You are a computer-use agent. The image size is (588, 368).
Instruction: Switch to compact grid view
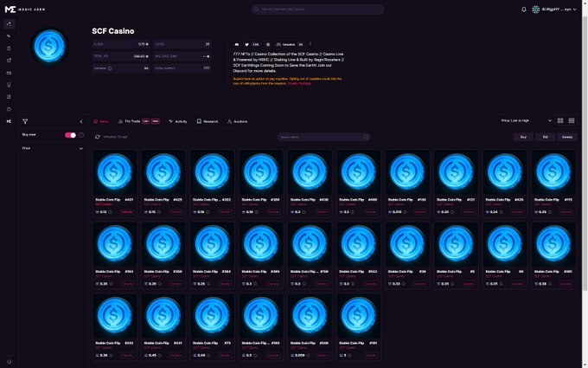571,120
